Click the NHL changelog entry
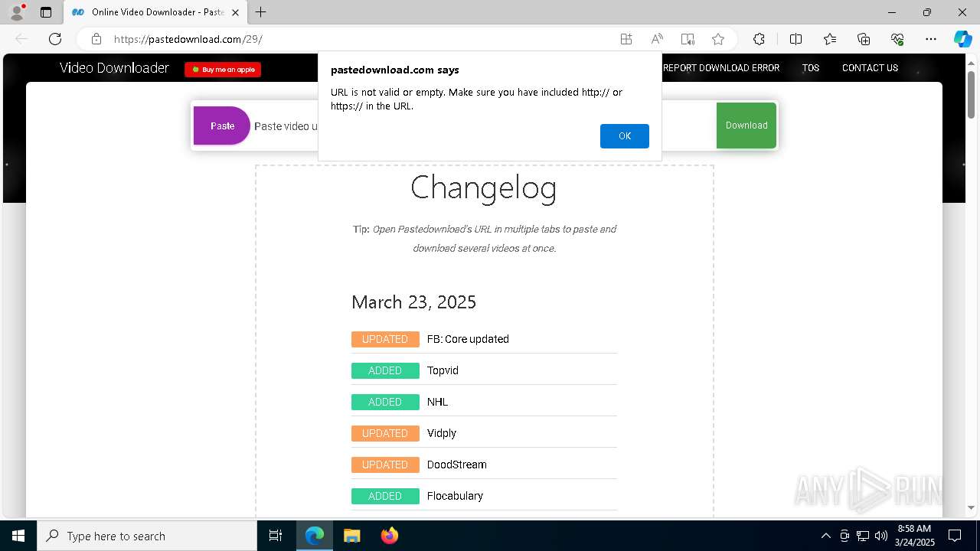980x551 pixels. click(x=437, y=402)
